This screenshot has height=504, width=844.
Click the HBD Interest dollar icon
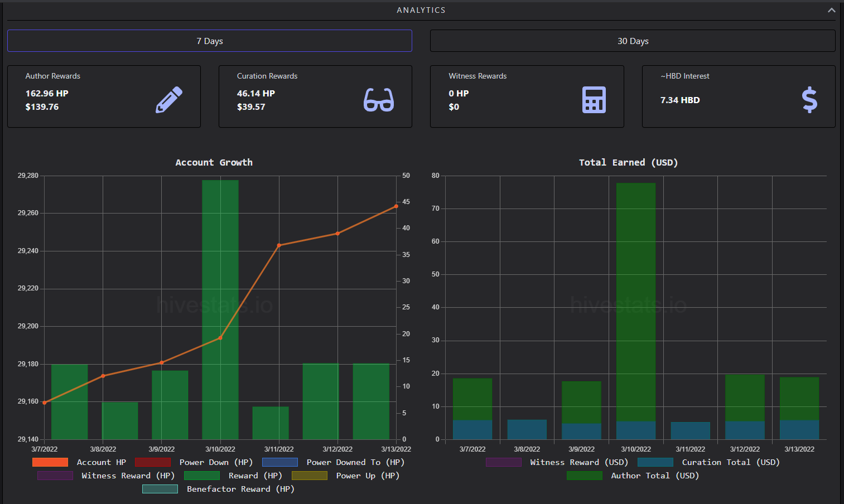point(809,100)
